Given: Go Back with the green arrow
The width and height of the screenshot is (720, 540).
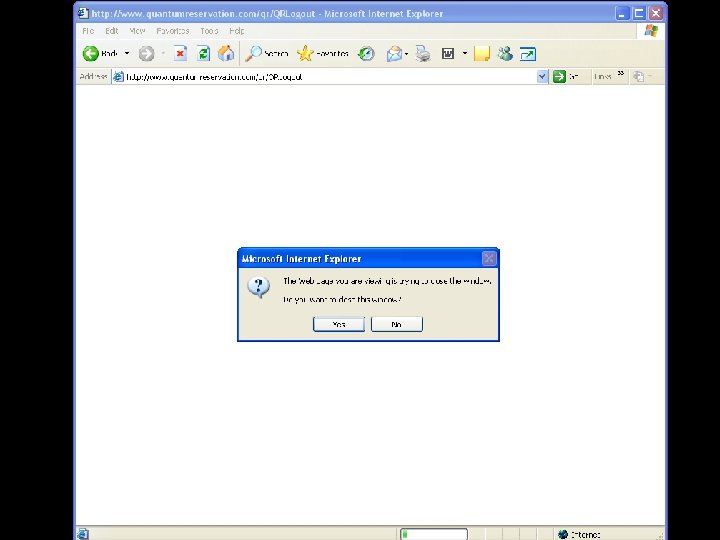Looking at the screenshot, I should click(100, 54).
